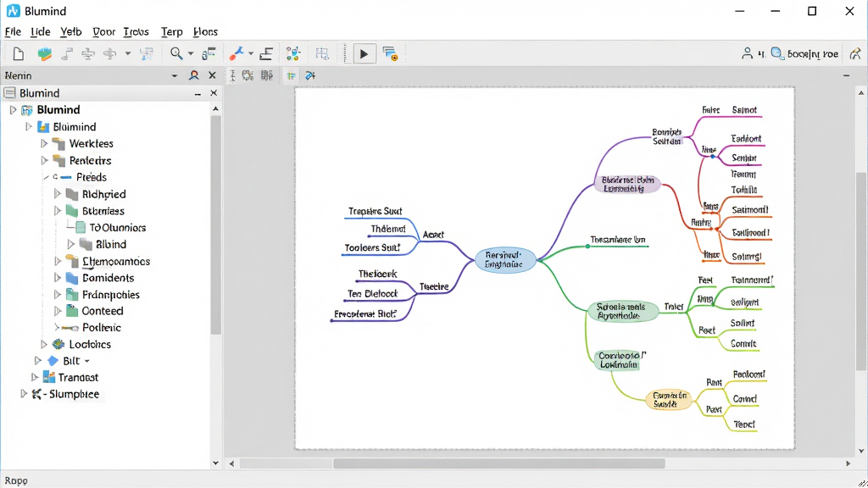
Task: Collapse the Preeds tree node
Action: (46, 177)
